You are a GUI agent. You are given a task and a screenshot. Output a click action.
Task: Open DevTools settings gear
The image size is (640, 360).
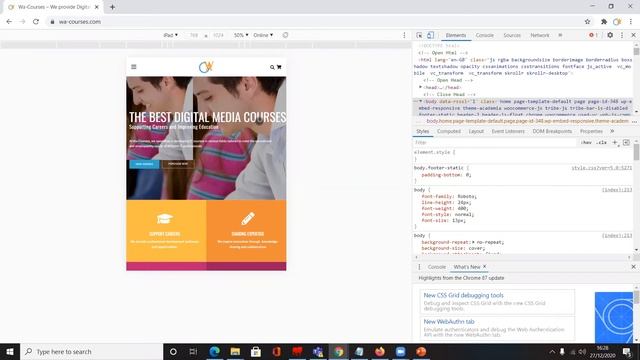(x=610, y=35)
